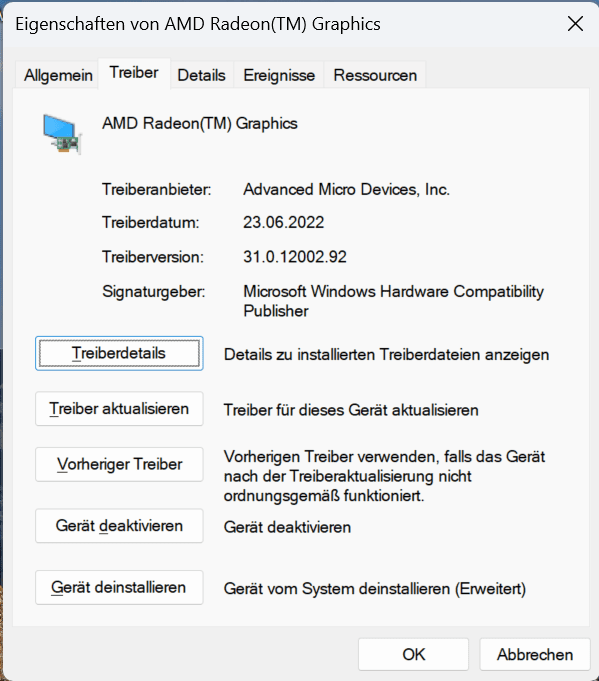599x681 pixels.
Task: Click the Treiberdetails button
Action: (119, 354)
